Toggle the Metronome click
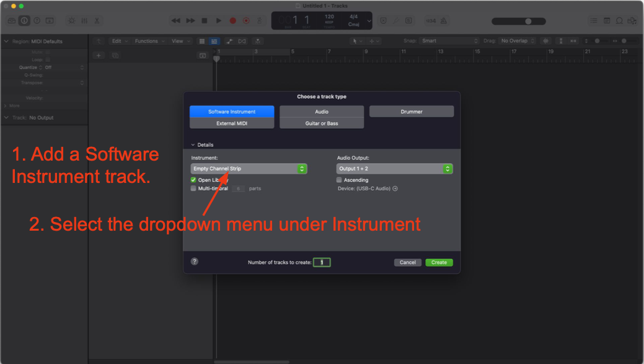Viewport: 644px width, 364px height. coord(444,20)
